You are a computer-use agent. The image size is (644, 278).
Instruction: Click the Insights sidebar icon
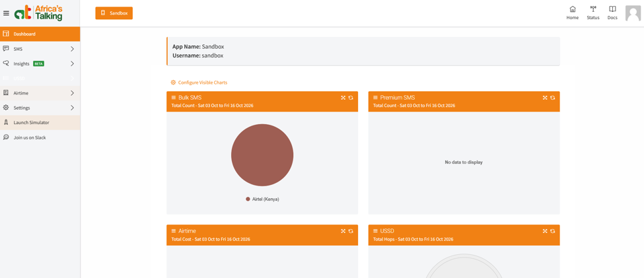click(6, 63)
